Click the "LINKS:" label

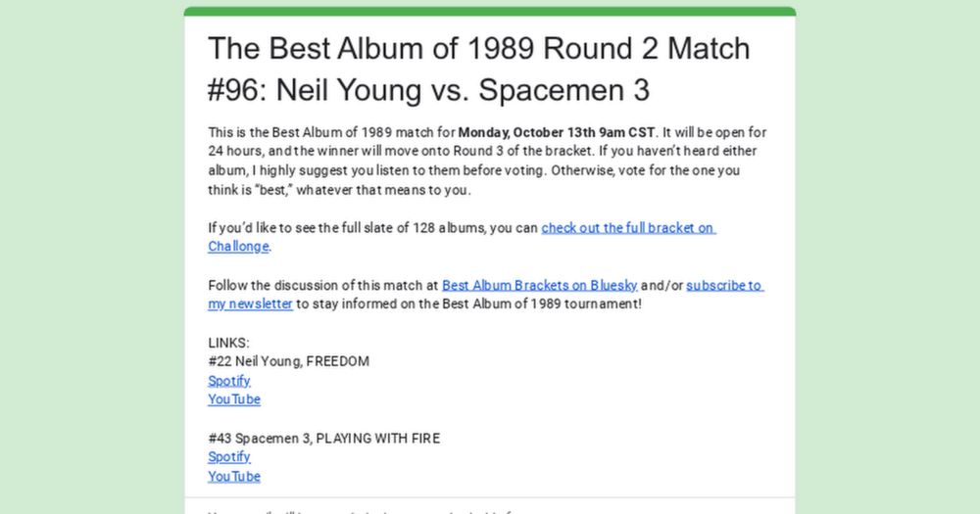[x=228, y=343]
